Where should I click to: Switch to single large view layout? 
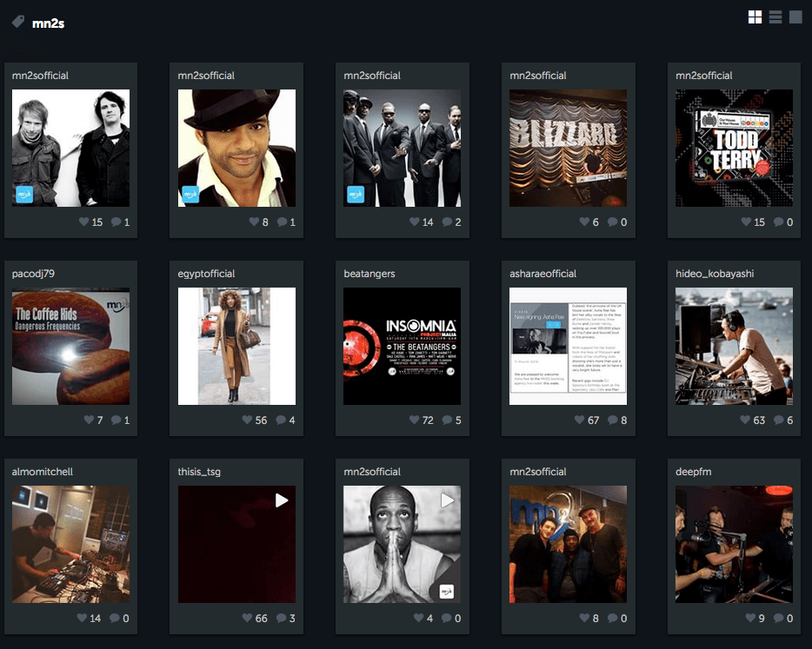(x=795, y=17)
